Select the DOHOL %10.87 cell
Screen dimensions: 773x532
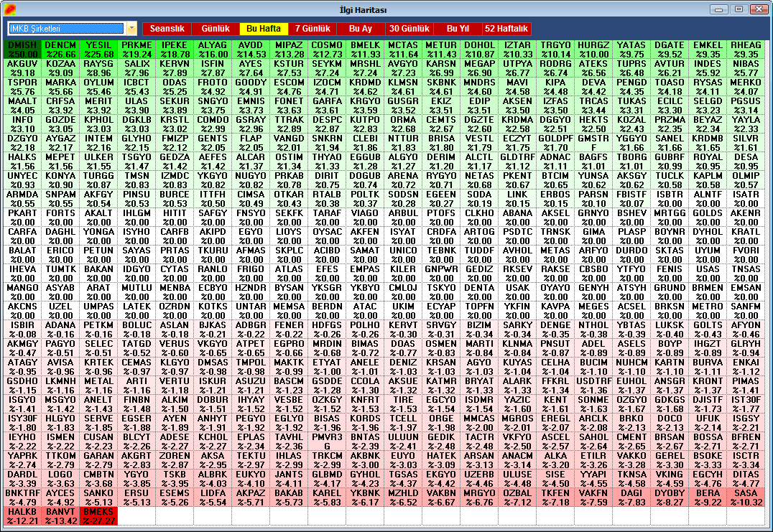[x=479, y=50]
